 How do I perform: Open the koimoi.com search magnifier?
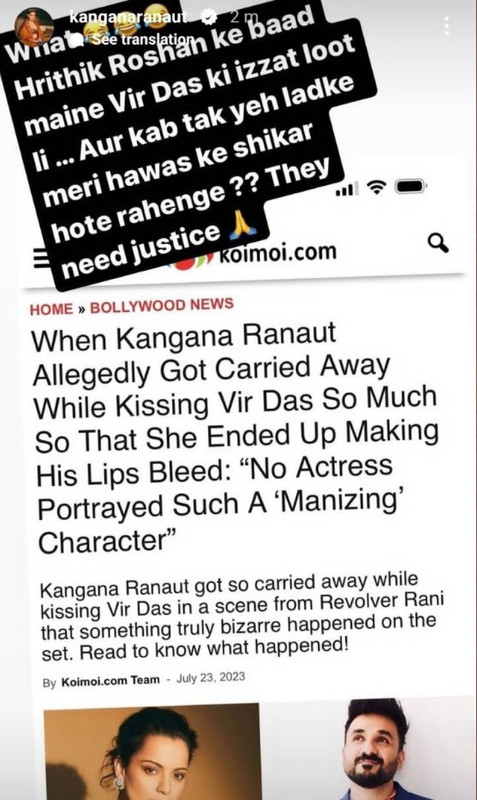[x=438, y=243]
